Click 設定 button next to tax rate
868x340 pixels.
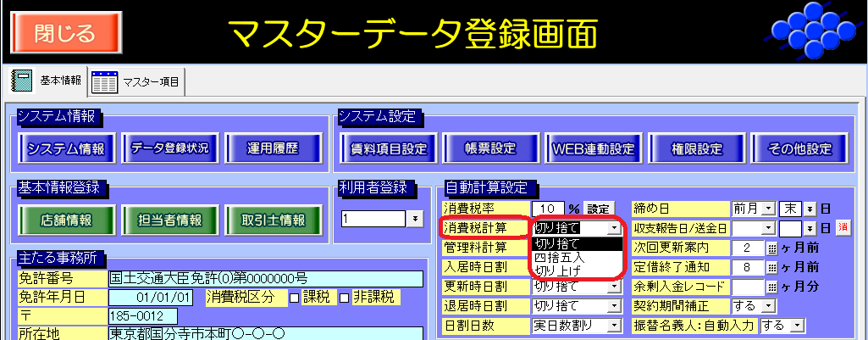(x=598, y=209)
